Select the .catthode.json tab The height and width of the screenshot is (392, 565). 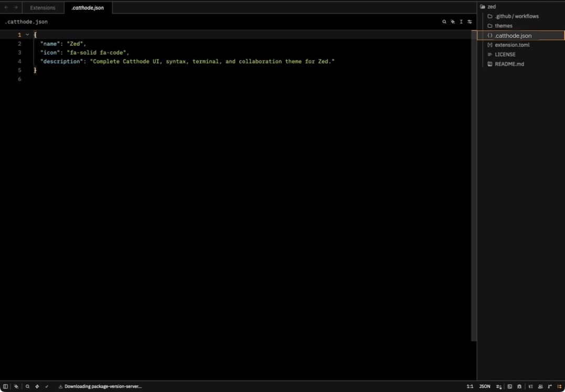(x=88, y=7)
